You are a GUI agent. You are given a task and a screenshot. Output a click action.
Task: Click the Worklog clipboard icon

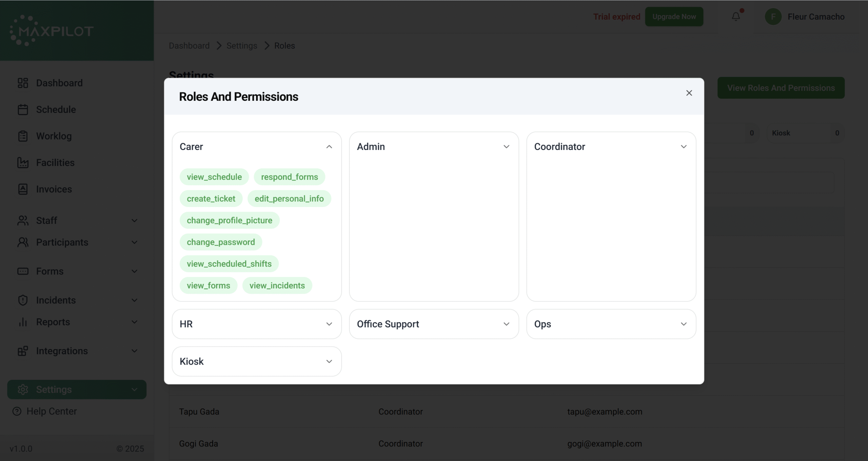click(23, 136)
